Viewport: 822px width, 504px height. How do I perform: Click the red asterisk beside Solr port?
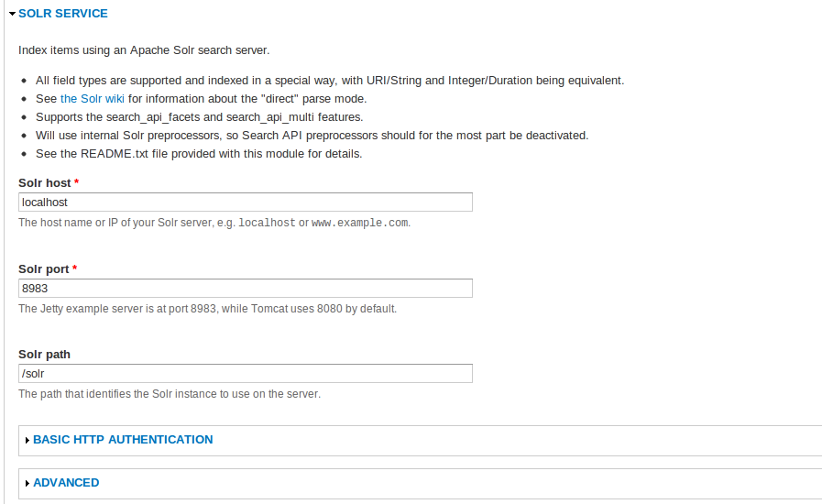[x=75, y=268]
